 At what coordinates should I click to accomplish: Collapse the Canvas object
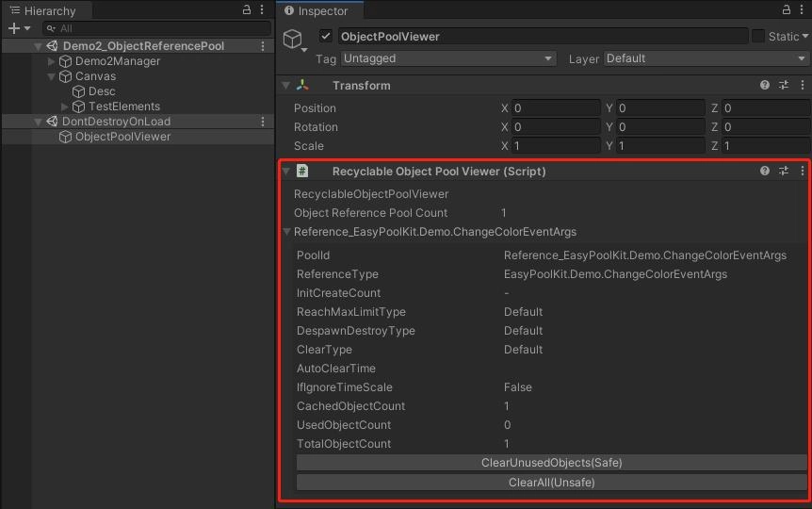(51, 76)
